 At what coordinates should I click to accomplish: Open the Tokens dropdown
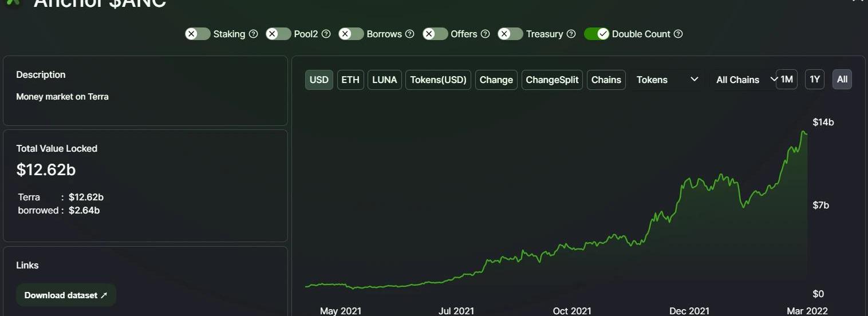coord(668,80)
